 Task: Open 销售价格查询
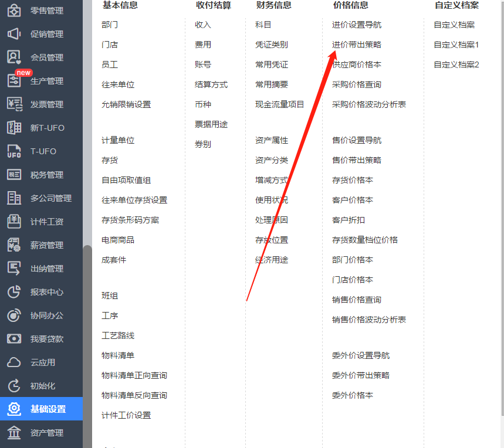[x=357, y=300]
